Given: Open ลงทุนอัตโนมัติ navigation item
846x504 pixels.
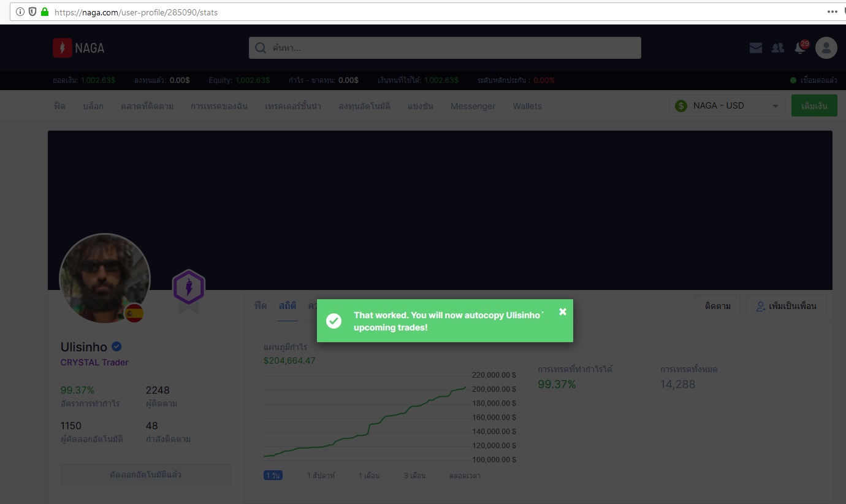Looking at the screenshot, I should 364,106.
